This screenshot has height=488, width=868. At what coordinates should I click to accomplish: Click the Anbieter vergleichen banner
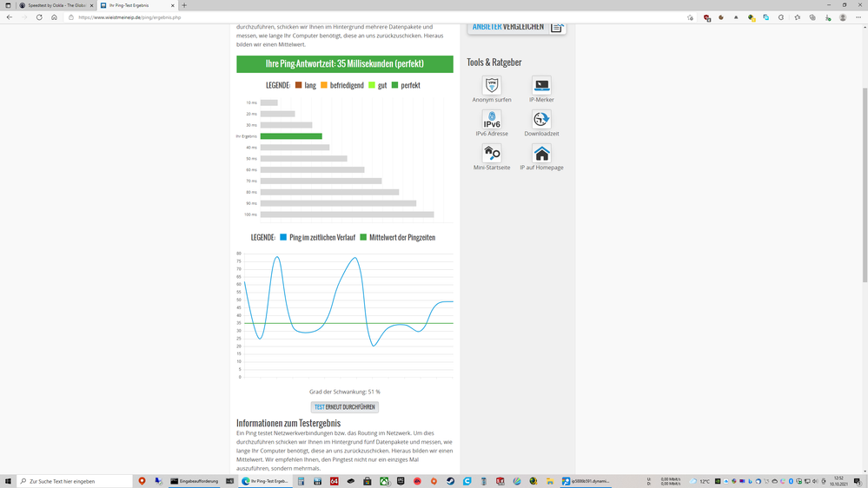pos(517,28)
